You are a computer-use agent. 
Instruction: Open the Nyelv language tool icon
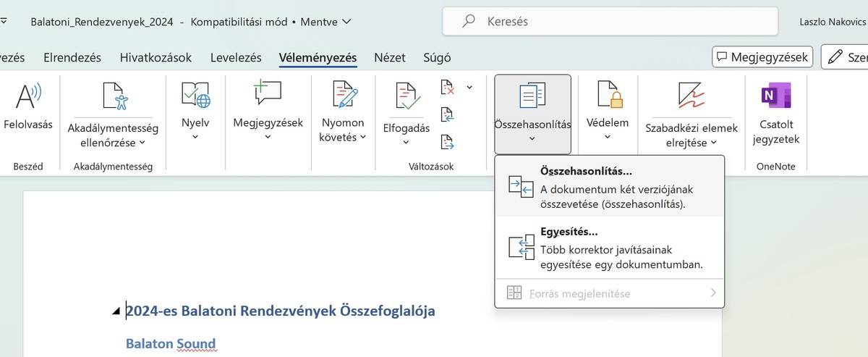pyautogui.click(x=195, y=95)
